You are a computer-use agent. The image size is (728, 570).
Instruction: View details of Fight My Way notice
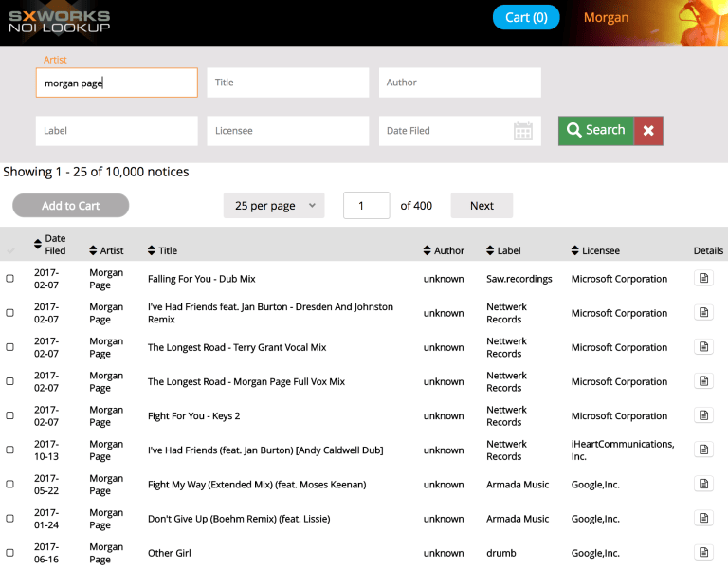click(x=703, y=484)
